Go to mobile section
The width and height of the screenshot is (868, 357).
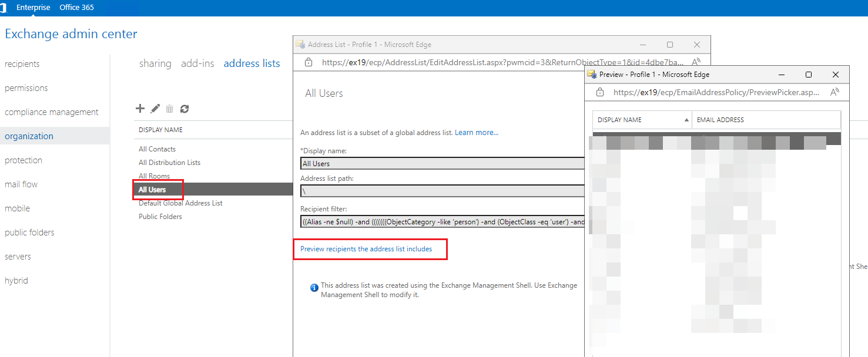coord(17,208)
